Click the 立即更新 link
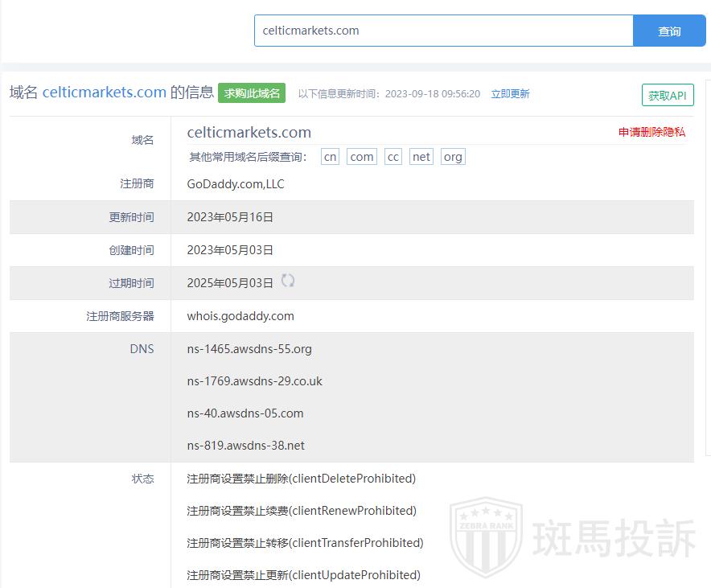 [510, 93]
